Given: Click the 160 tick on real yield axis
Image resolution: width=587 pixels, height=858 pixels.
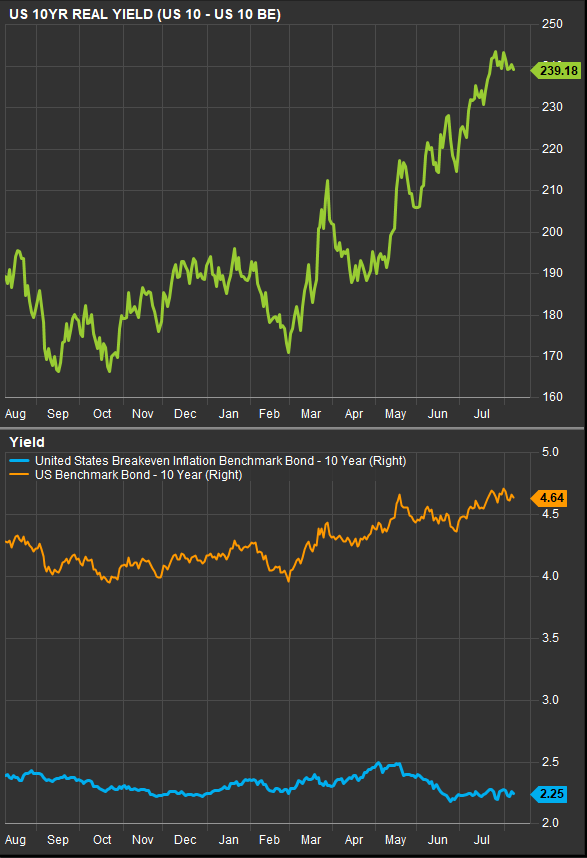Looking at the screenshot, I should pyautogui.click(x=552, y=397).
